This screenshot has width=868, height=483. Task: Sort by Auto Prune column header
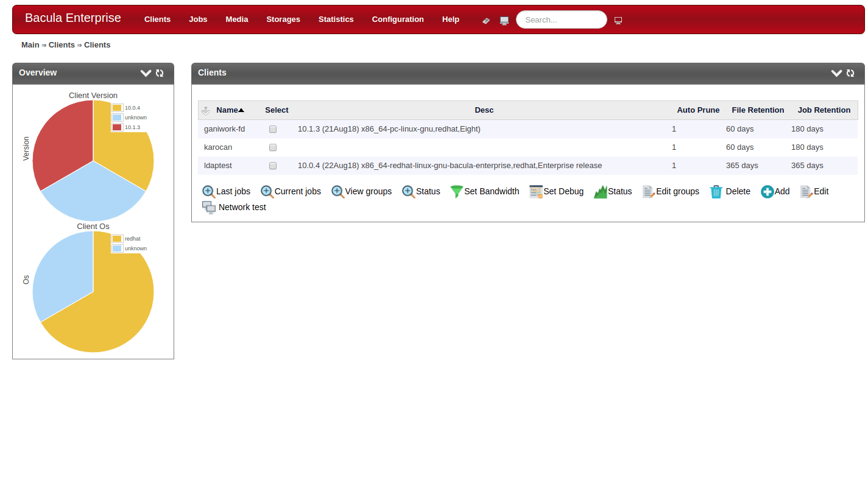click(x=698, y=110)
